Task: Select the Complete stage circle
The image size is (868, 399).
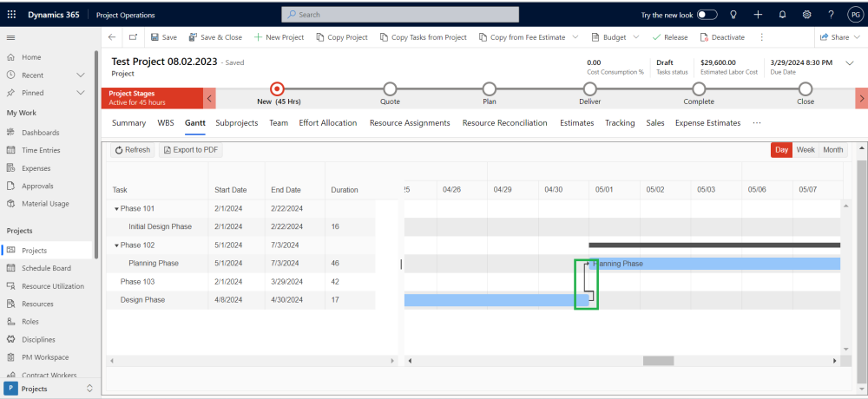Action: (699, 88)
